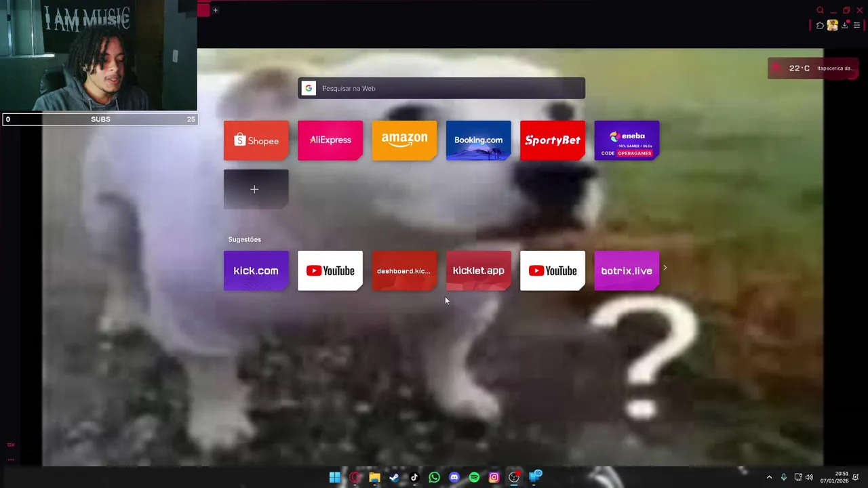Viewport: 868px width, 488px height.
Task: Open the browser tab search magnifier
Action: (820, 10)
